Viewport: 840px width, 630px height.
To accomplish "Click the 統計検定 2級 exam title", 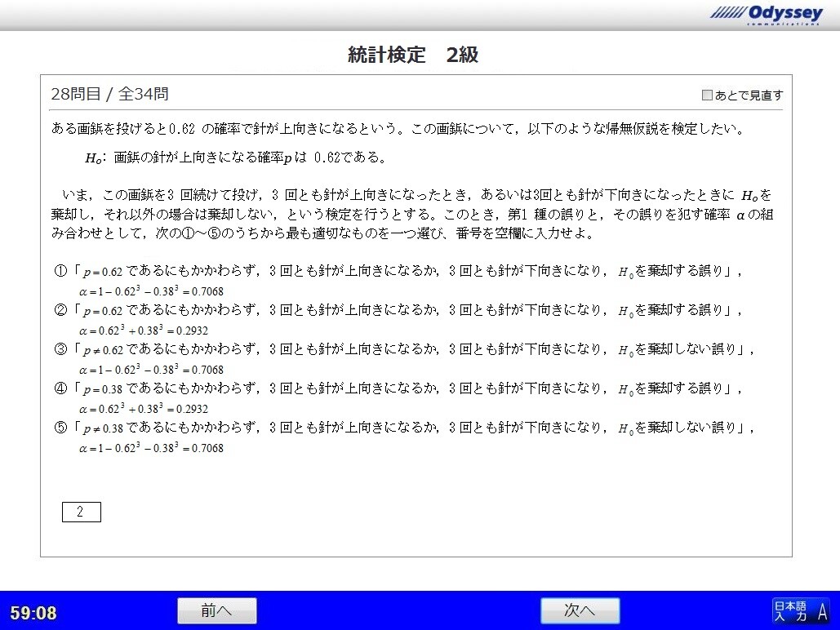I will (412, 55).
